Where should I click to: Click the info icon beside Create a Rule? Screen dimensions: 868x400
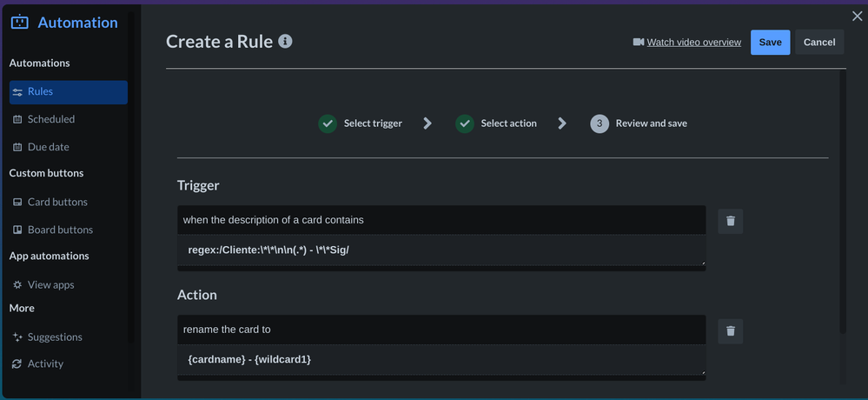pyautogui.click(x=285, y=42)
